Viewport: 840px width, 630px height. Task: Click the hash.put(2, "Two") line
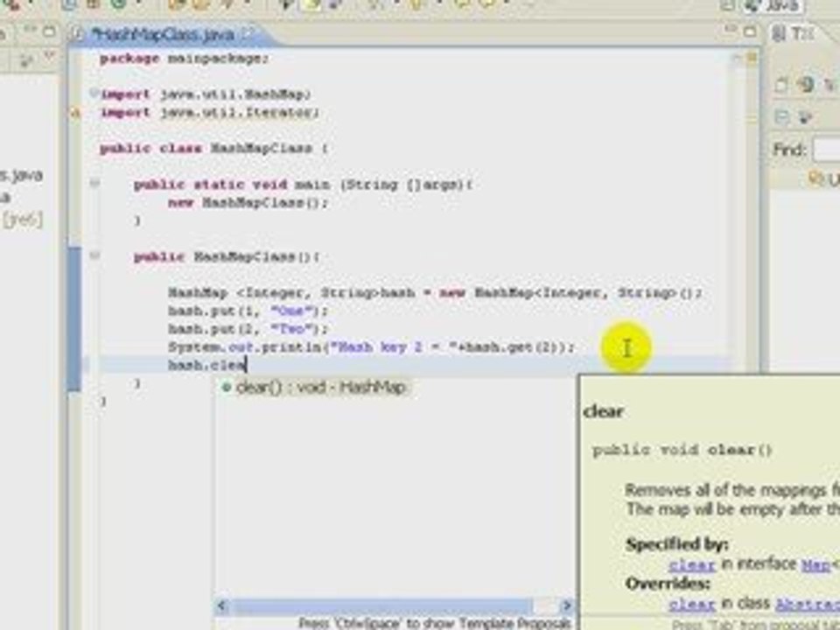pyautogui.click(x=248, y=328)
